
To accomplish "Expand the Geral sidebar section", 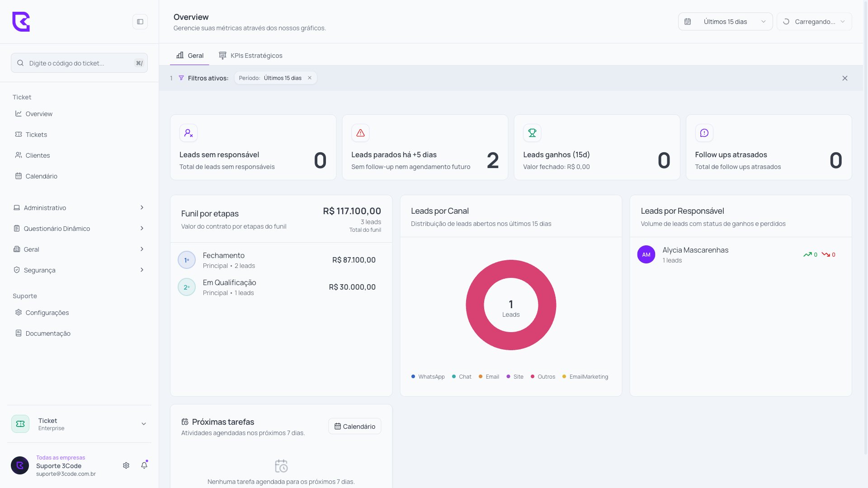I will (x=79, y=249).
